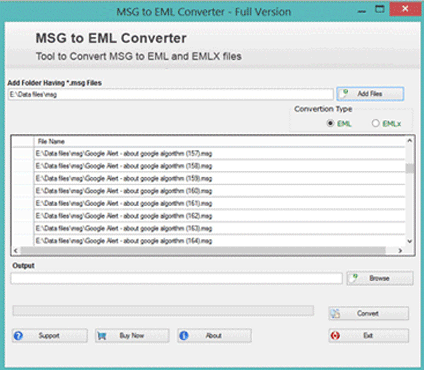Open Support
This screenshot has height=370, width=424.
point(50,336)
